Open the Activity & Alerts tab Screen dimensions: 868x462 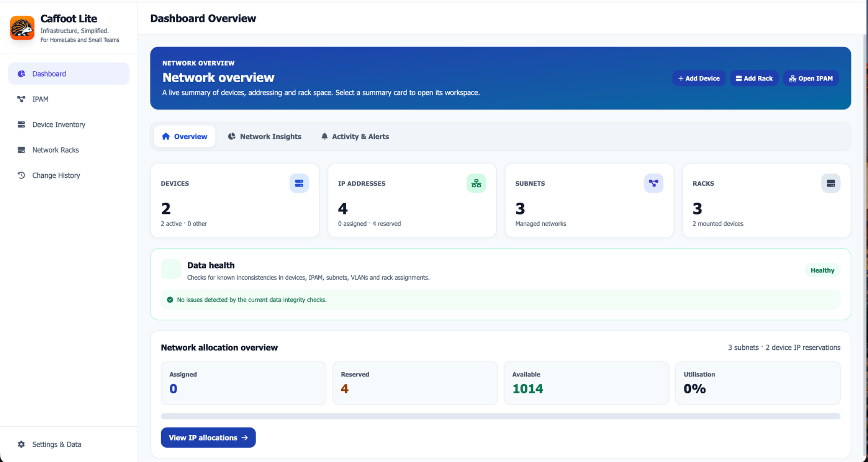(x=355, y=136)
